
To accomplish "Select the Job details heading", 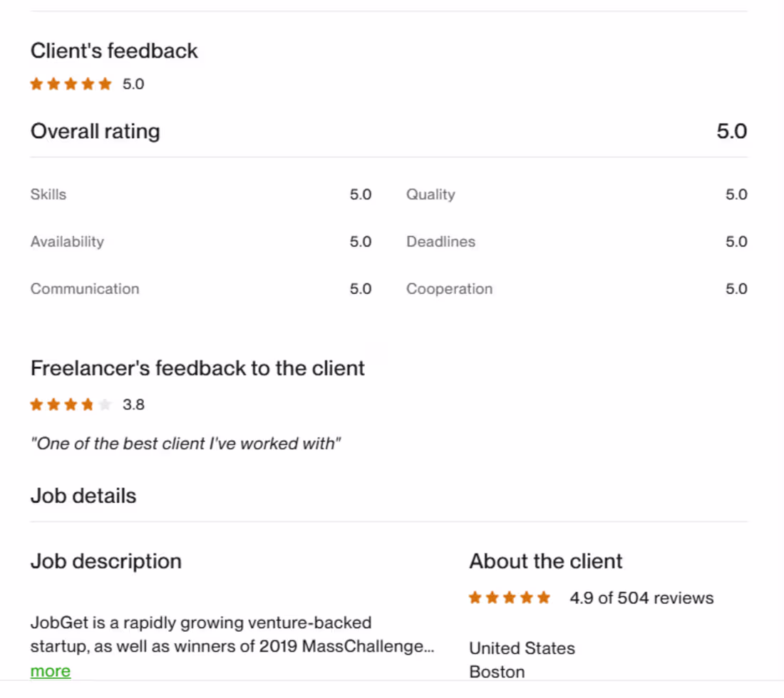I will click(x=83, y=495).
